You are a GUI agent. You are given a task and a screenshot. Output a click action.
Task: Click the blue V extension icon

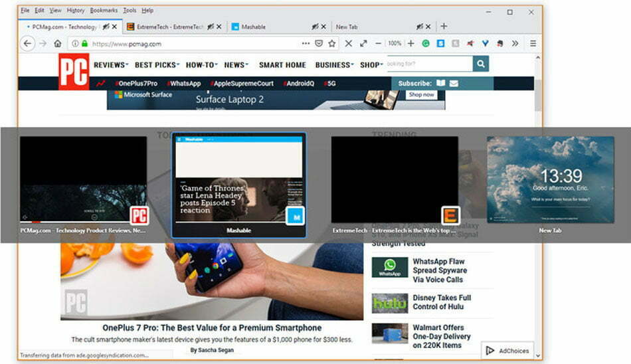pyautogui.click(x=486, y=43)
